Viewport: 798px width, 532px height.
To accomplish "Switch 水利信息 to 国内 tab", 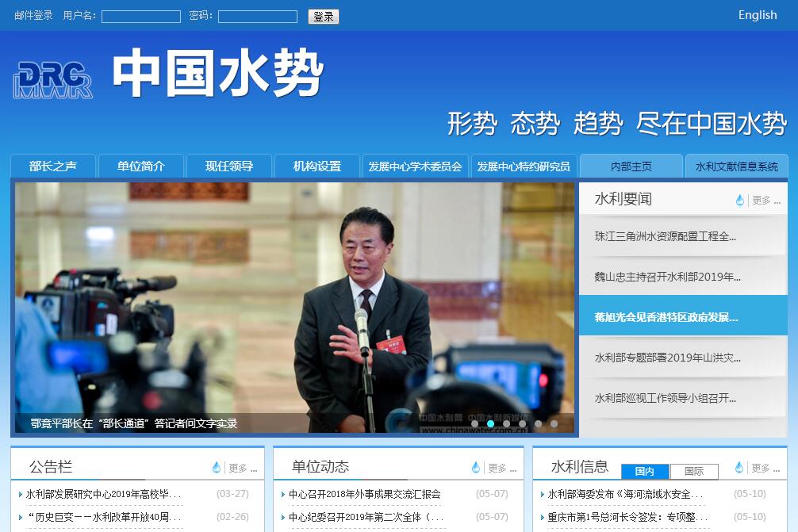I will point(645,472).
